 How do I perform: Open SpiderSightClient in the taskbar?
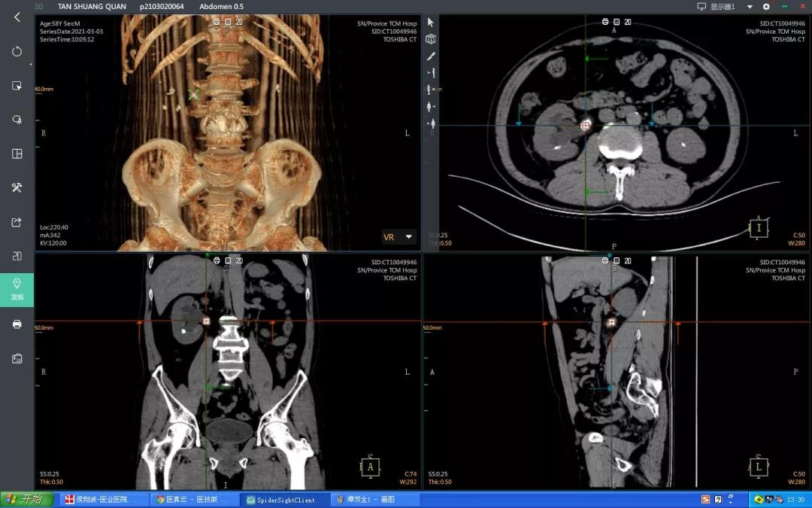coord(284,500)
